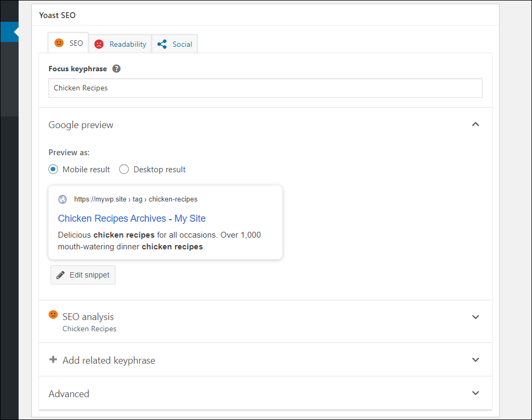Open the Chicken Recipes Archives title link

click(131, 219)
